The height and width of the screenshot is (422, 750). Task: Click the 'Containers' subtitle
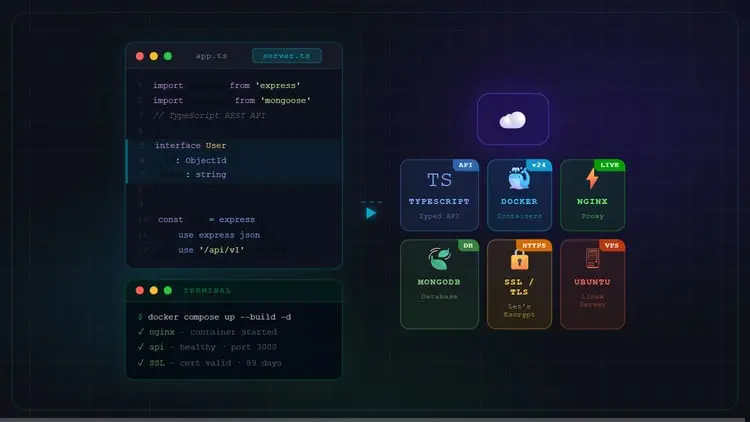(x=519, y=216)
